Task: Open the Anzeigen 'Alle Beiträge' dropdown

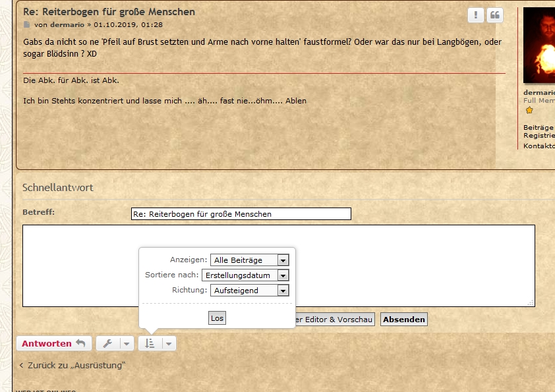Action: pyautogui.click(x=250, y=260)
